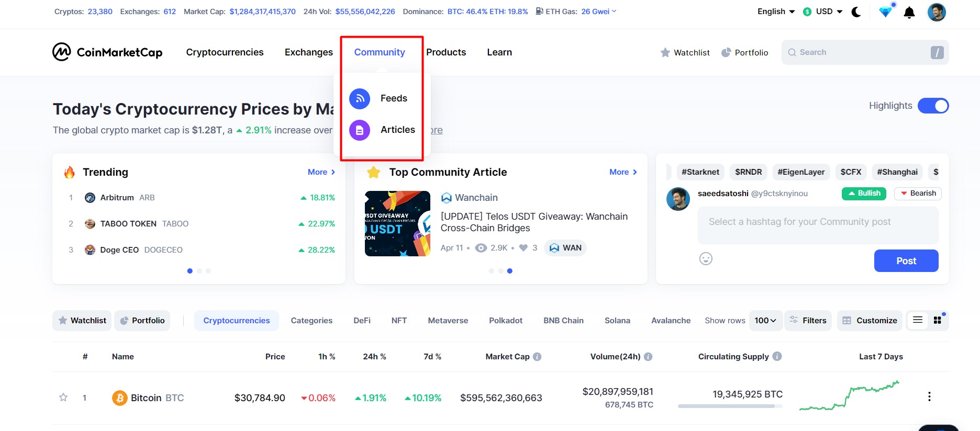
Task: Open the Products nav menu
Action: 446,52
